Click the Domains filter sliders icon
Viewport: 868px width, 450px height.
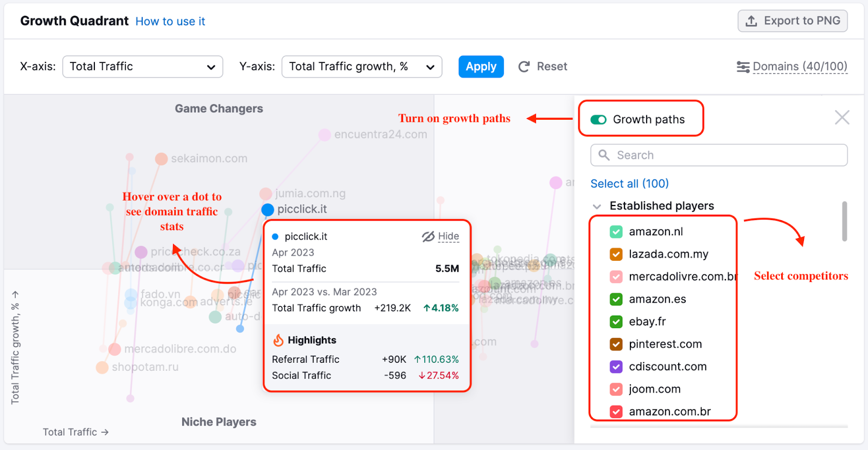[743, 67]
